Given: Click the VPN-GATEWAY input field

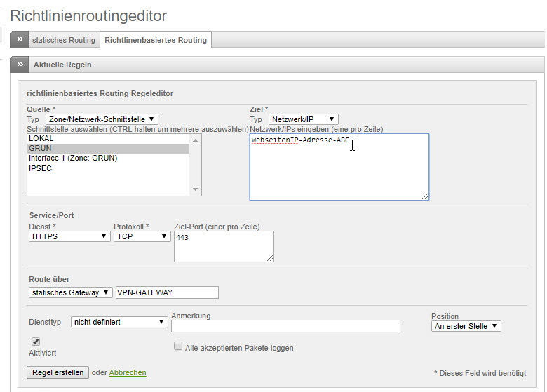Looking at the screenshot, I should 167,292.
